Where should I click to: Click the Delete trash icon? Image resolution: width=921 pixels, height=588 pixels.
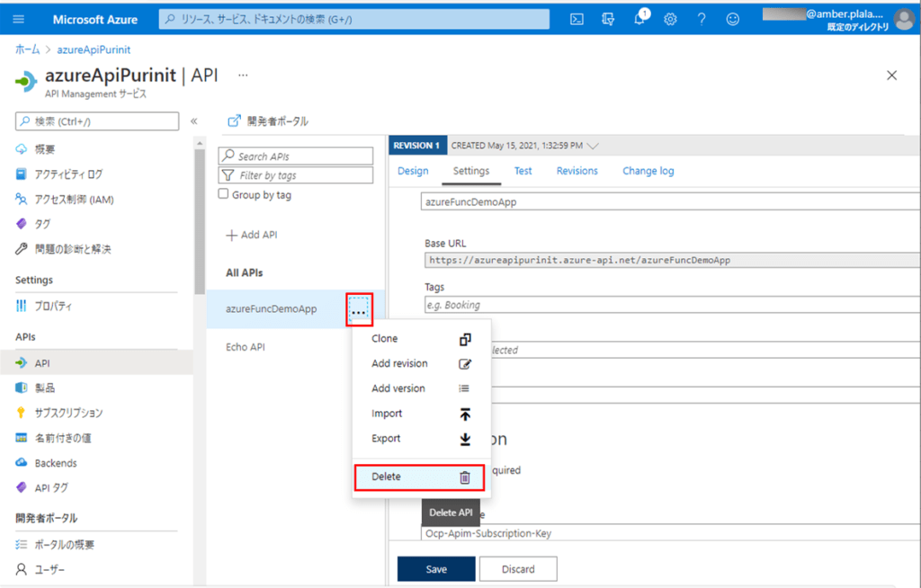[x=464, y=477]
